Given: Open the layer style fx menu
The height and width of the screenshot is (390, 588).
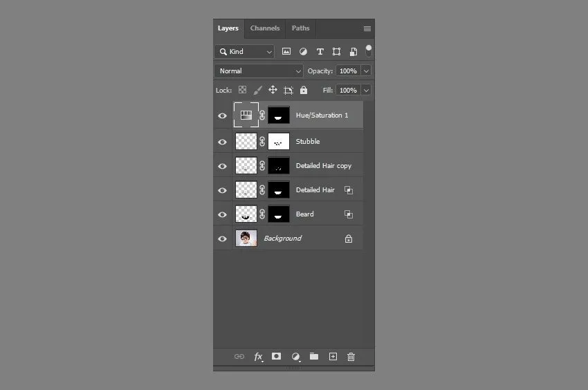Looking at the screenshot, I should point(258,356).
